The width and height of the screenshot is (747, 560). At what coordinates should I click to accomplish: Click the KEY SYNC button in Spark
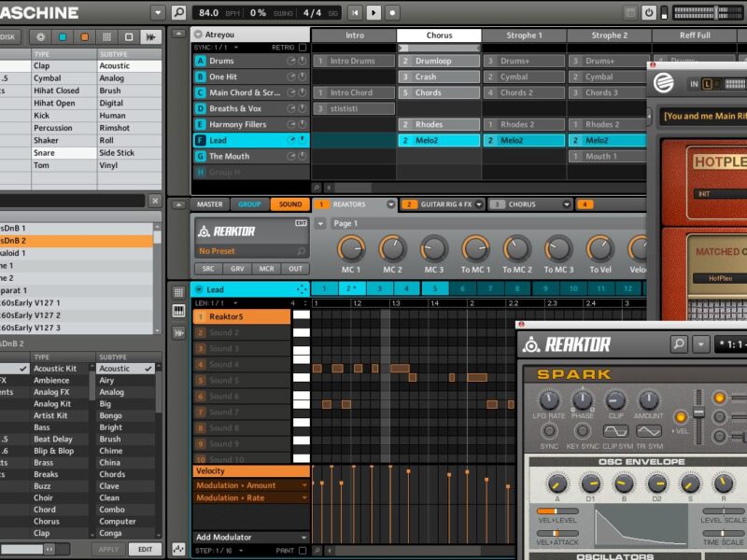coord(582,431)
